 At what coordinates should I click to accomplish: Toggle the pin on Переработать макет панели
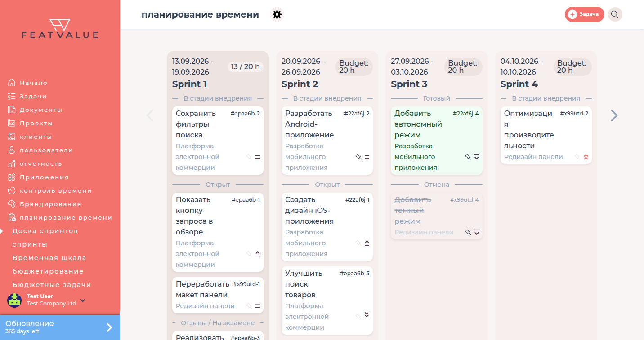(249, 306)
